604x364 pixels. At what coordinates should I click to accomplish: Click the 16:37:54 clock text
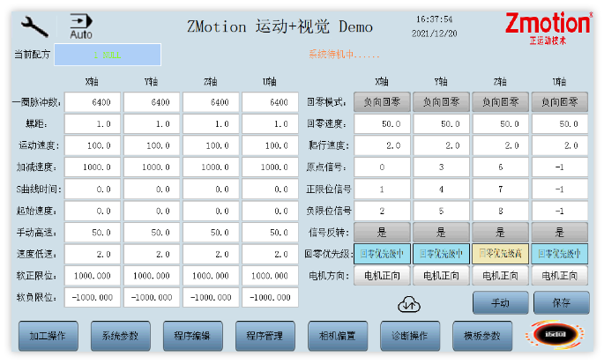pos(434,19)
